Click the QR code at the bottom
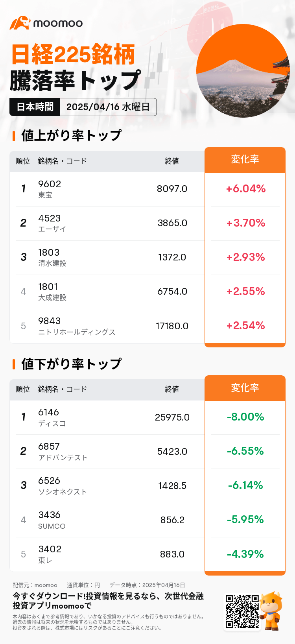Viewport: 295px width, 644px height. (242, 611)
